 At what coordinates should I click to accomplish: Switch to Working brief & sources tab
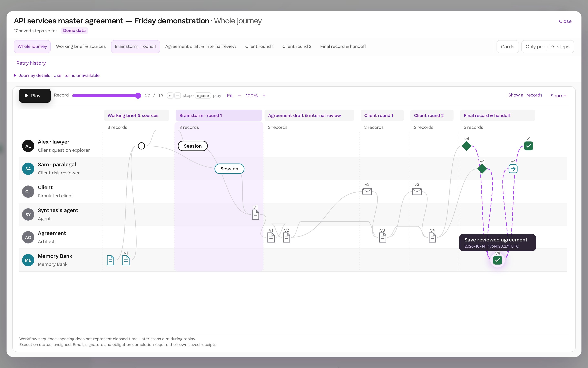[x=81, y=46]
